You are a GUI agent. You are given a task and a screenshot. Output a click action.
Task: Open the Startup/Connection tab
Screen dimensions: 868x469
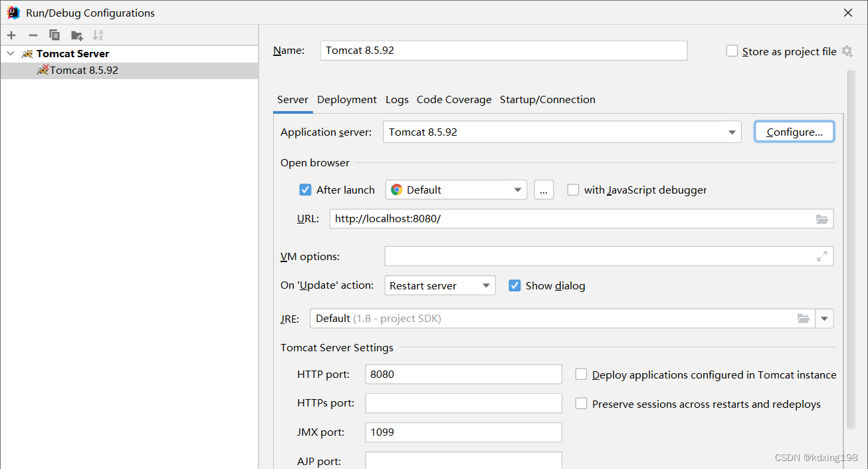pos(548,100)
